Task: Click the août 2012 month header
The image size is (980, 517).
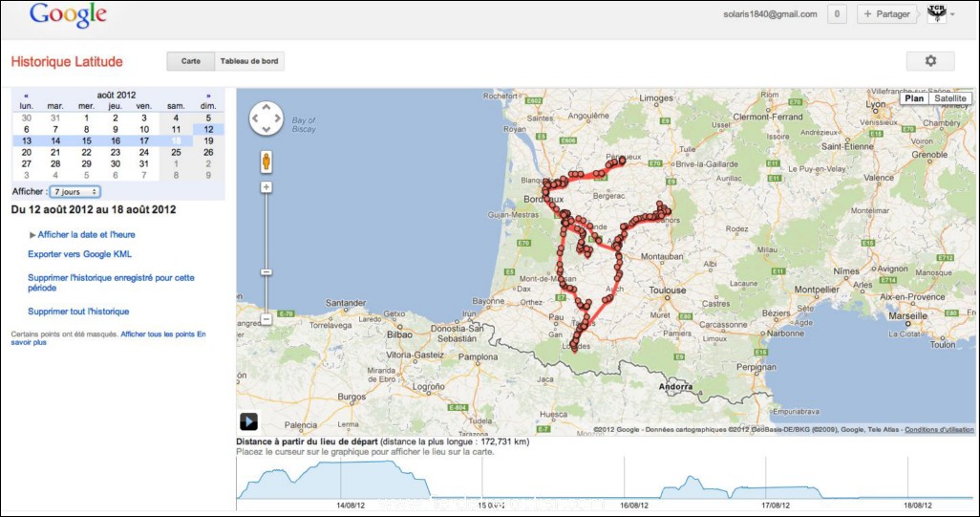Action: click(117, 96)
